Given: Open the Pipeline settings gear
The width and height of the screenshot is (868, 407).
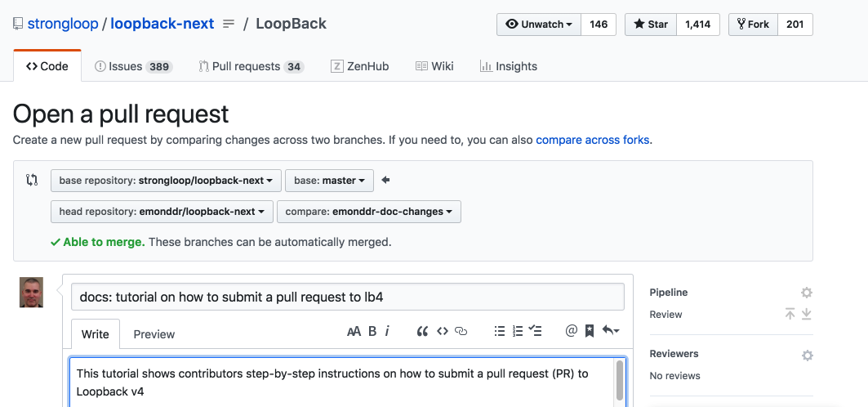Looking at the screenshot, I should [807, 293].
